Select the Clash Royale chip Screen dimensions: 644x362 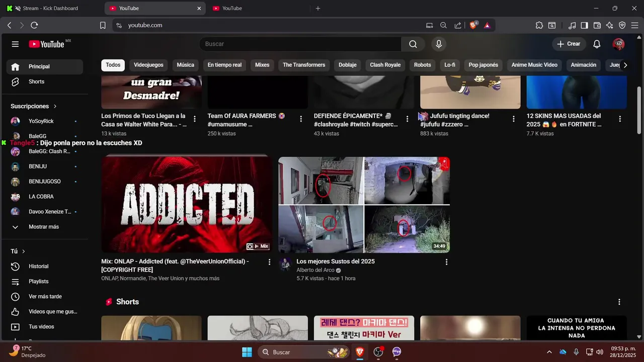pyautogui.click(x=385, y=65)
